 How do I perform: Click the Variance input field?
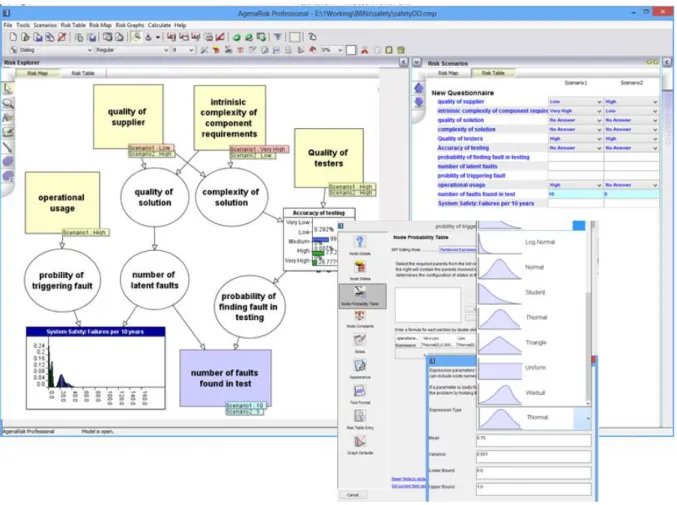(533, 456)
